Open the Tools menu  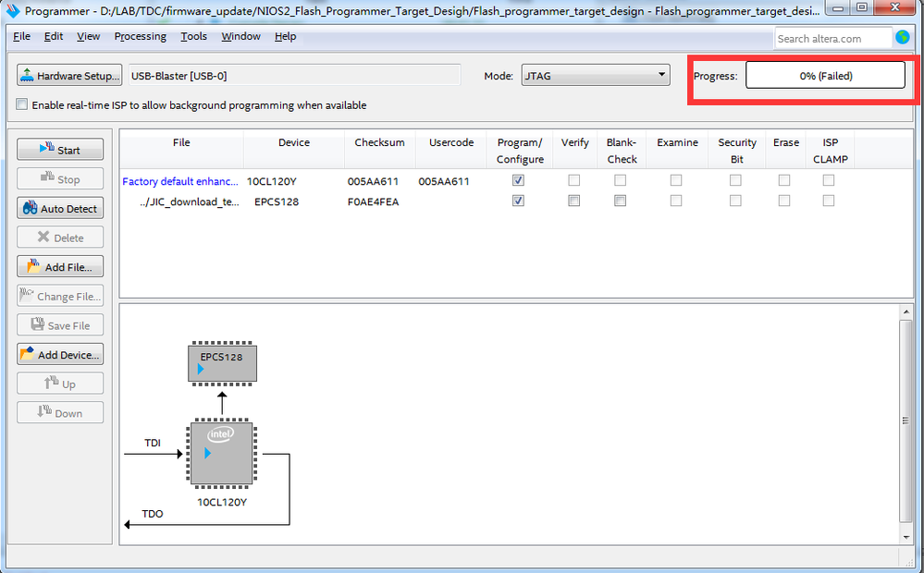[x=193, y=36]
